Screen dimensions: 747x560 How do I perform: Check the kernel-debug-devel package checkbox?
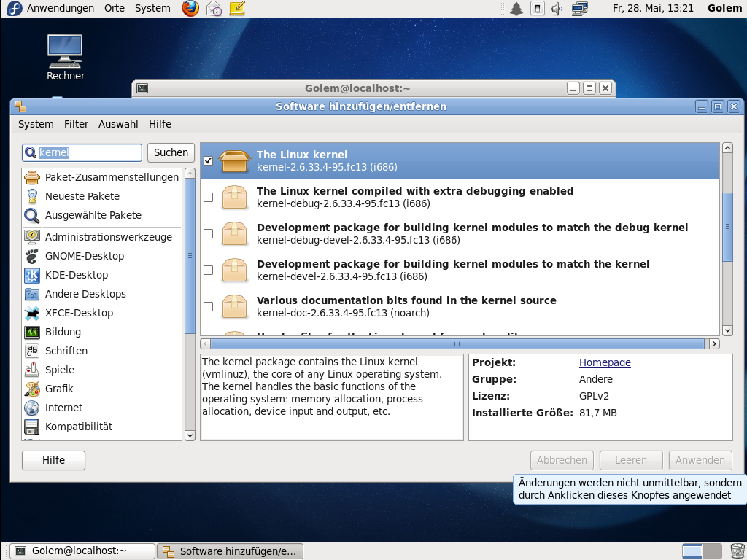[x=208, y=234]
